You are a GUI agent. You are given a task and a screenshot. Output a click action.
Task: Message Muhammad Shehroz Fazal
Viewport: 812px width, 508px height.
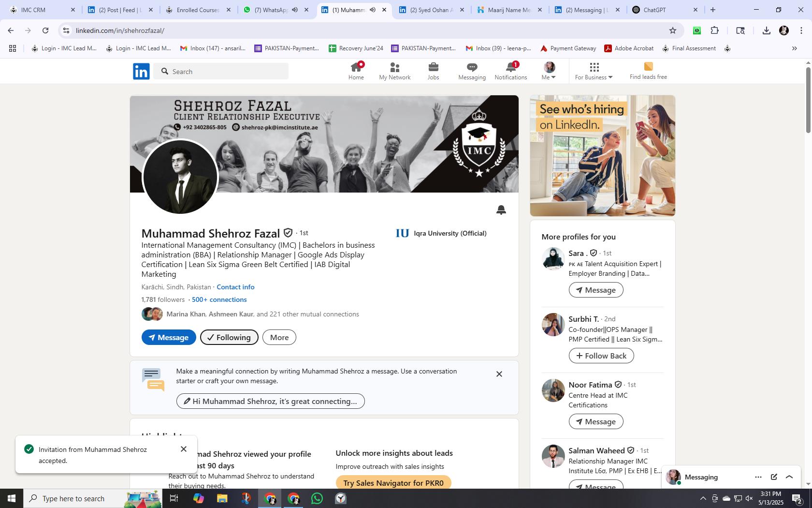[169, 337]
